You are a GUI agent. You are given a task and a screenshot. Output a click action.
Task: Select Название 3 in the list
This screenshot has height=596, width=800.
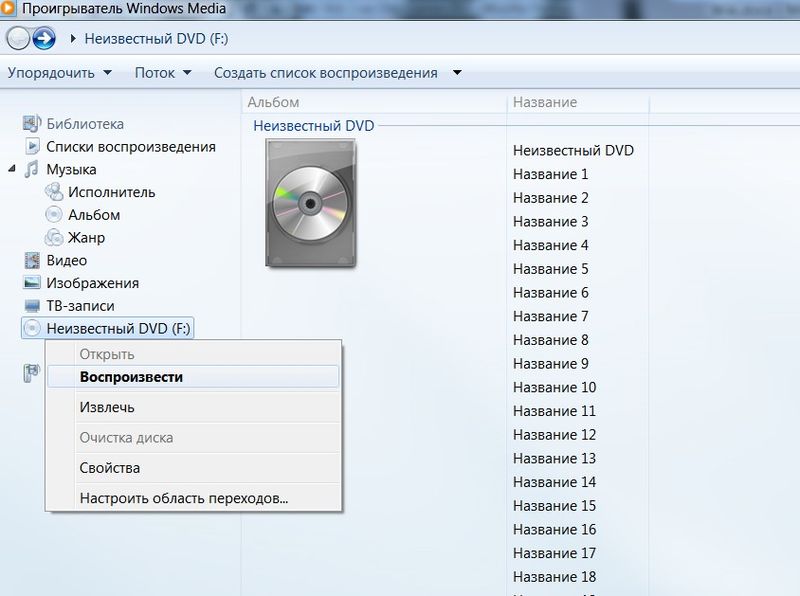click(551, 221)
